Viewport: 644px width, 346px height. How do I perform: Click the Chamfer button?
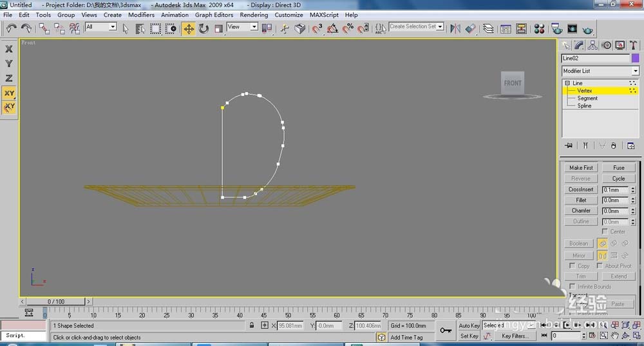581,211
